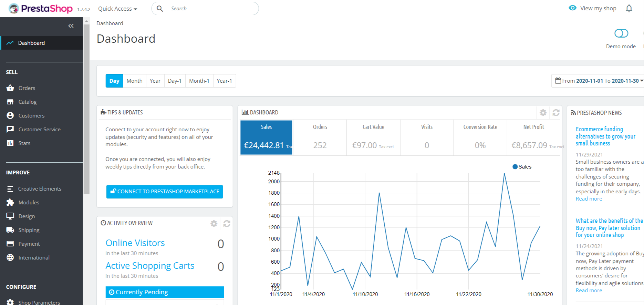
Task: Click the Customers person icon
Action: click(x=10, y=115)
